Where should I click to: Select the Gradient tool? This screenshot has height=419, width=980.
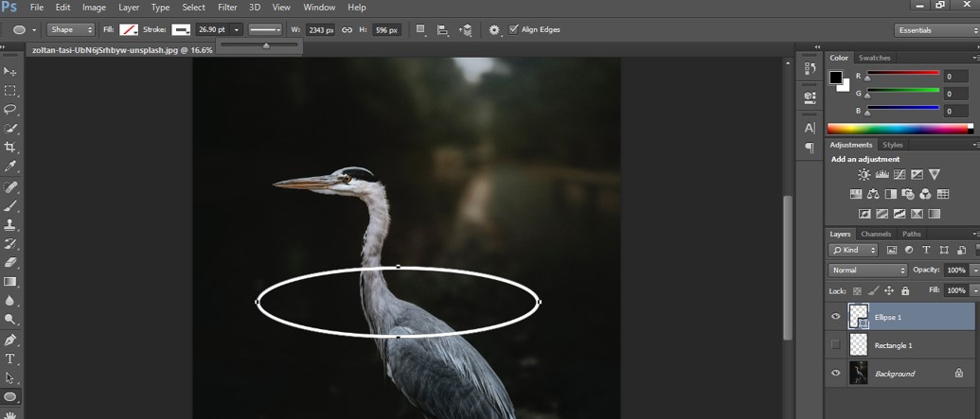(x=10, y=282)
